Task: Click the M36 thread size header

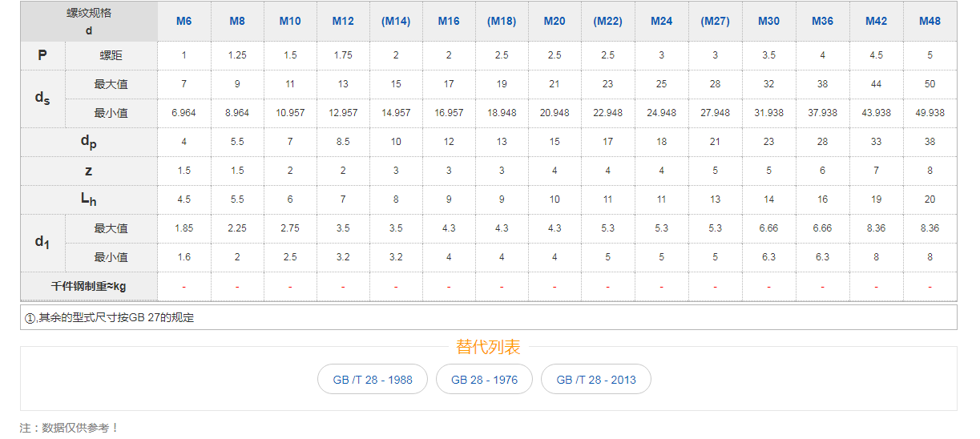Action: 822,22
